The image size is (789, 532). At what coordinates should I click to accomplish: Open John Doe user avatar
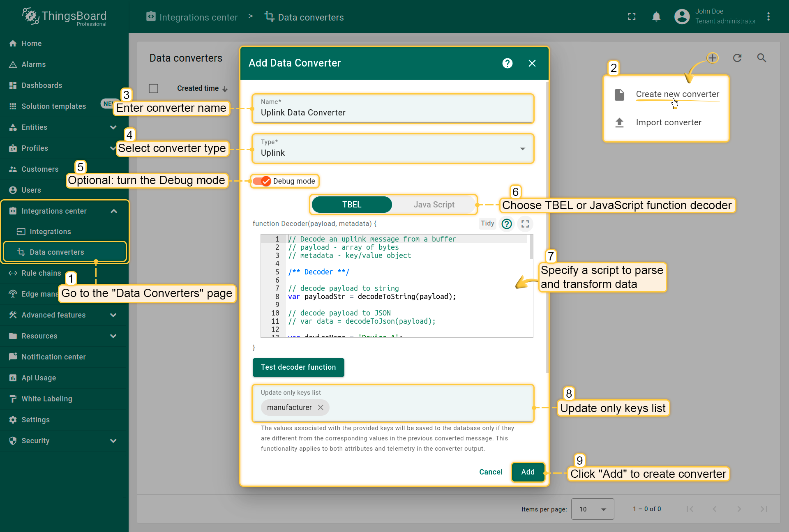point(682,16)
